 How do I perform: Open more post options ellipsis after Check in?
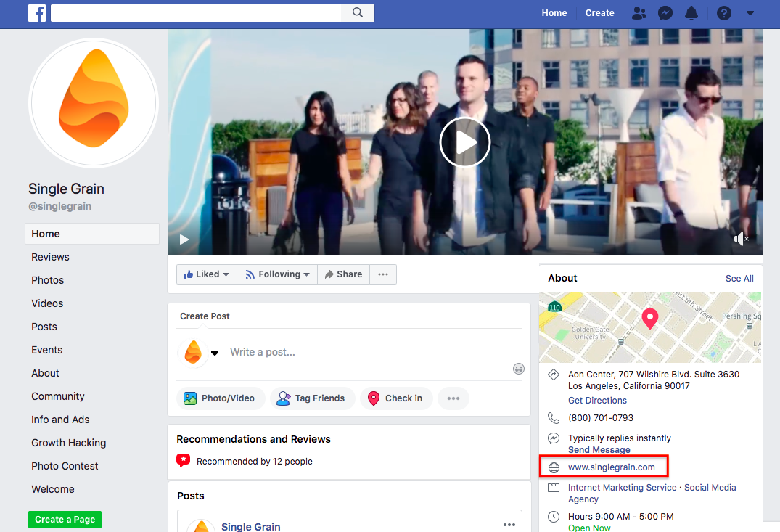(x=453, y=398)
